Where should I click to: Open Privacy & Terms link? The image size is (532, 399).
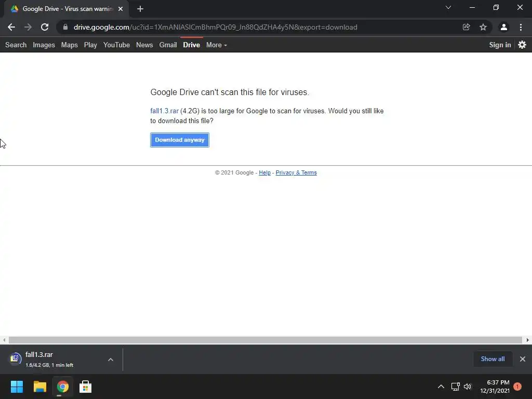pyautogui.click(x=296, y=172)
